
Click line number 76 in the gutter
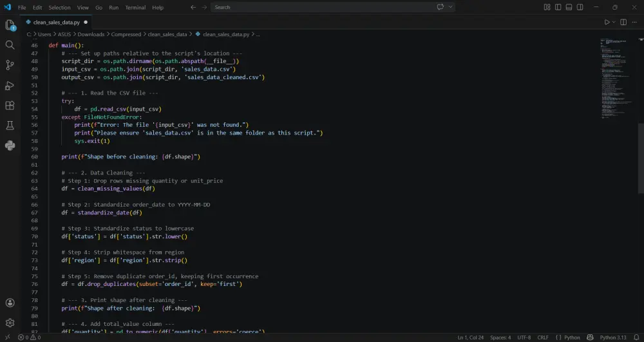coord(34,284)
